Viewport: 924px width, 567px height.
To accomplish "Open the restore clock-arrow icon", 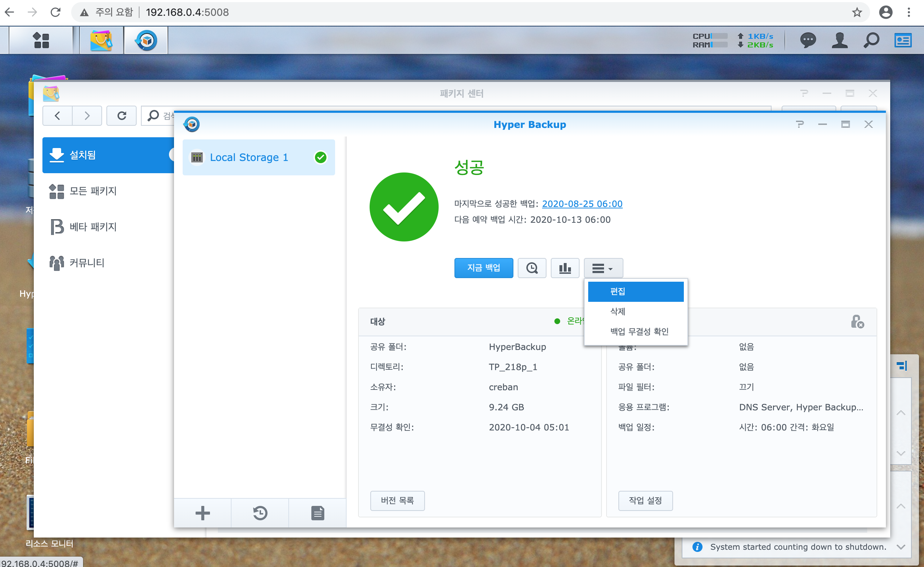I will tap(260, 513).
